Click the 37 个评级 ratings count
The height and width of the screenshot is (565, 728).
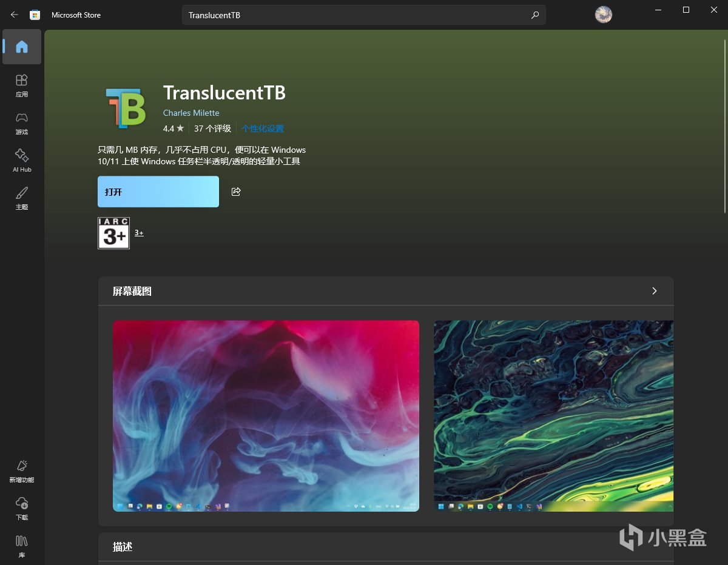pos(212,129)
